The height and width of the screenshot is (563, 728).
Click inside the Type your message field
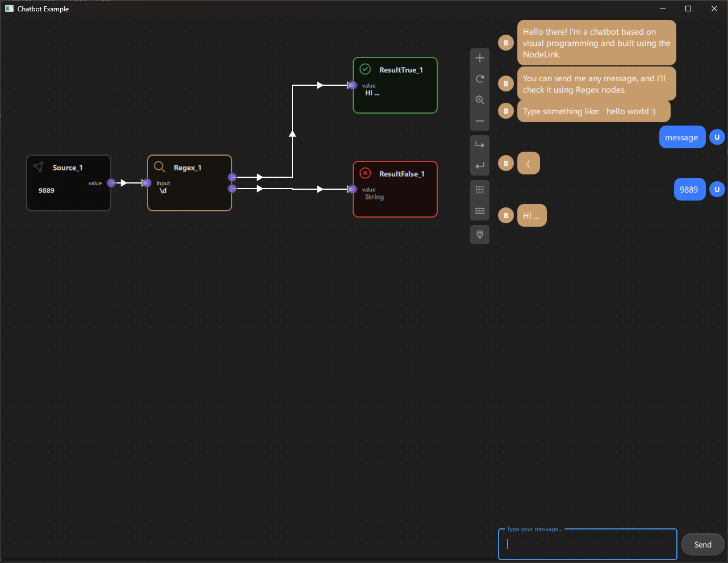[587, 544]
